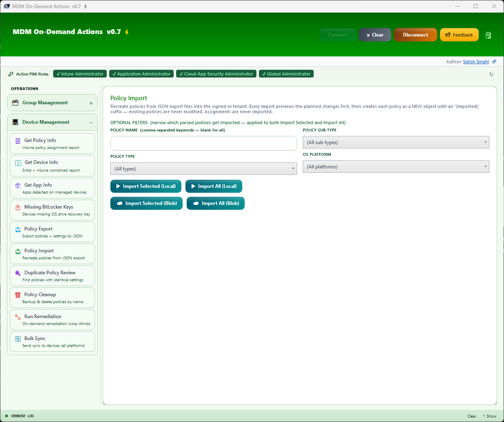This screenshot has height=422, width=504.
Task: Click the lightning bolt beside the v0.7 header
Action: [x=127, y=32]
